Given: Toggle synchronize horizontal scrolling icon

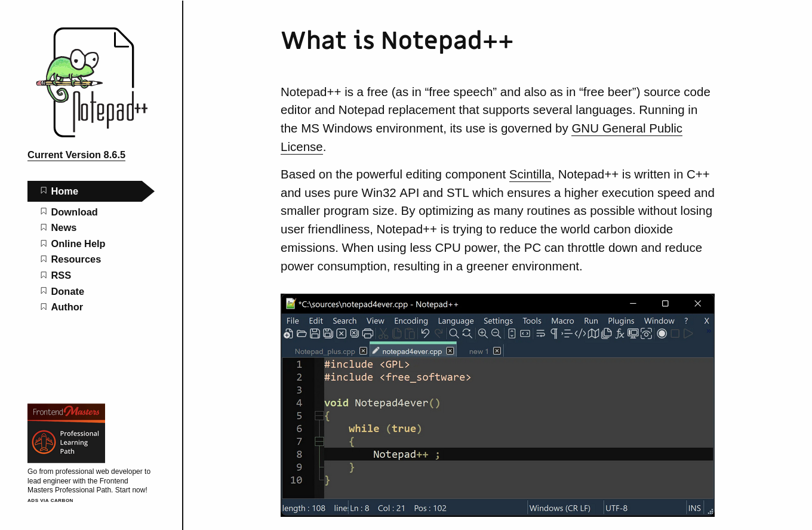Looking at the screenshot, I should [x=525, y=334].
